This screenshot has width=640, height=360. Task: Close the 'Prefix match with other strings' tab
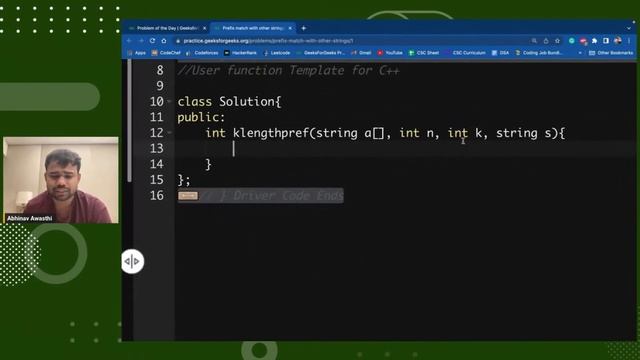click(290, 28)
